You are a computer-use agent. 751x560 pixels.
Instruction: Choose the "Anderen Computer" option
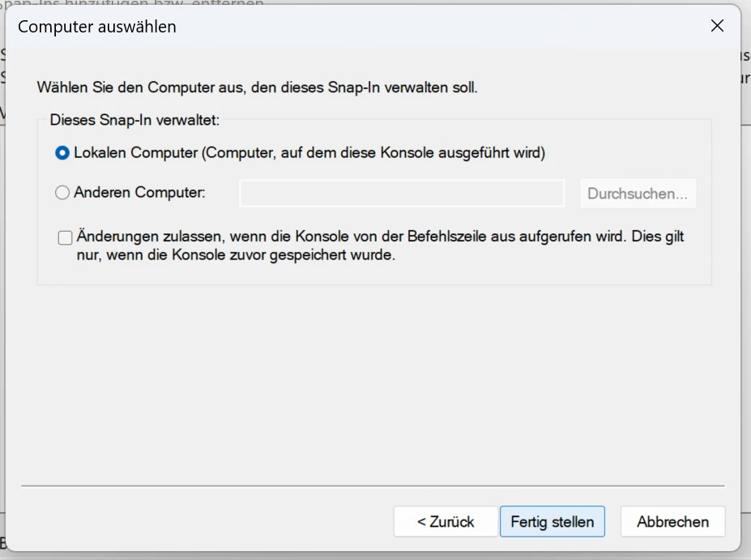62,192
